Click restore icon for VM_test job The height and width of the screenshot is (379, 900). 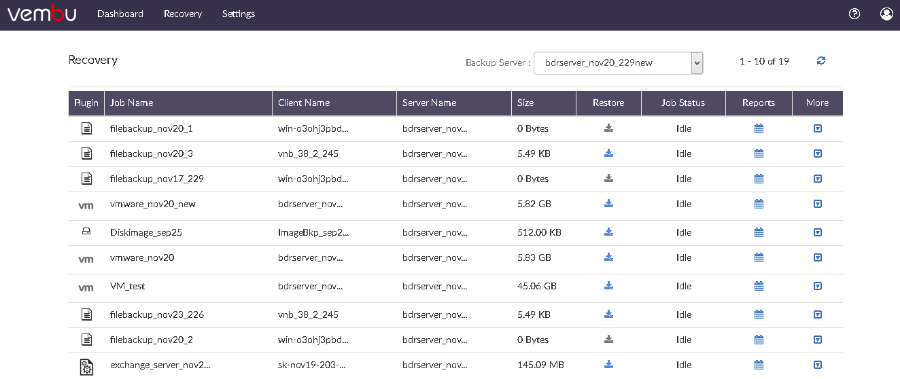click(609, 285)
